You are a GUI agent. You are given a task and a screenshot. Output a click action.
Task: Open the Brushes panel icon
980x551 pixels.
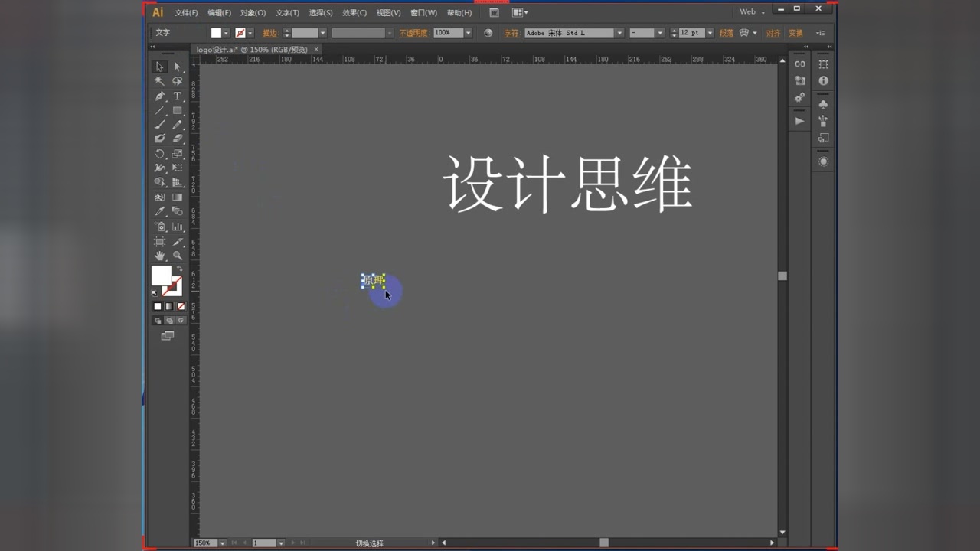(824, 121)
